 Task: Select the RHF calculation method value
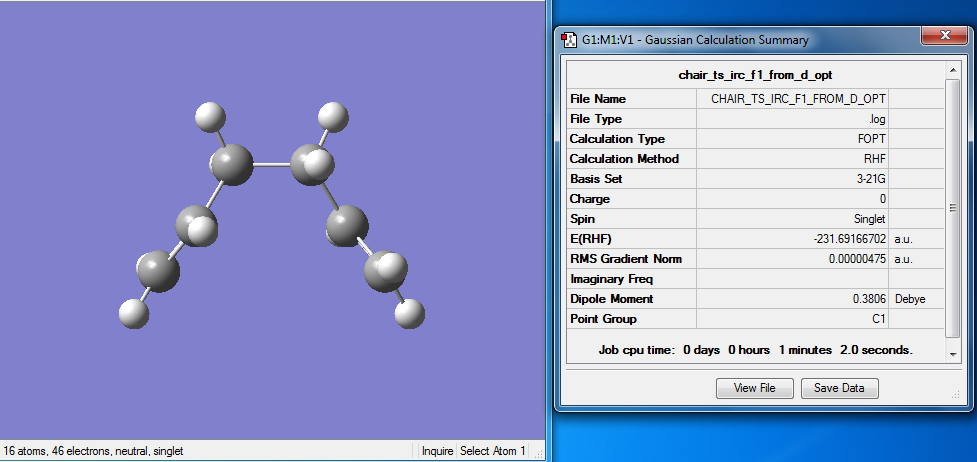(x=875, y=159)
